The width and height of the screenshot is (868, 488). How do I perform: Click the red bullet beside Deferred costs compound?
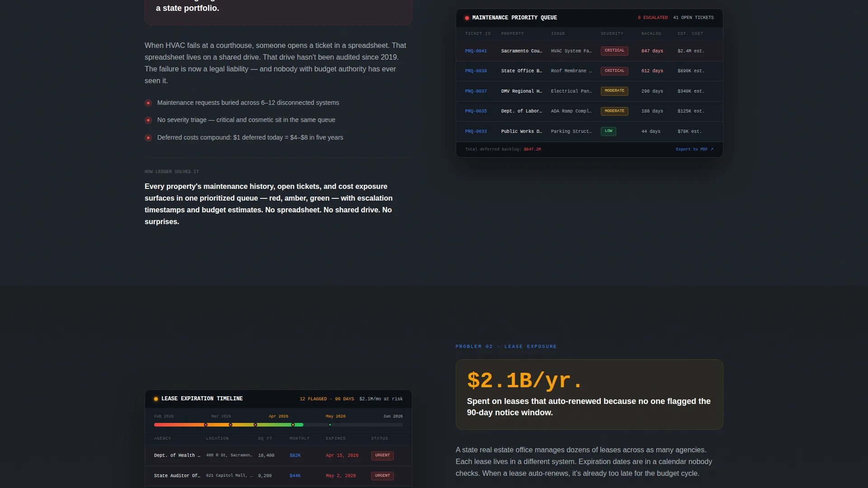click(x=148, y=138)
